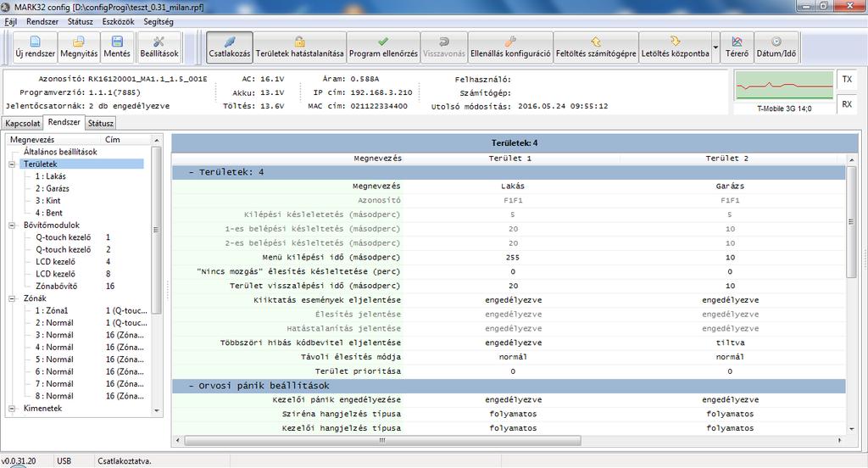The width and height of the screenshot is (868, 468).
Task: Select area 1: Lakás in the tree
Action: click(x=50, y=176)
